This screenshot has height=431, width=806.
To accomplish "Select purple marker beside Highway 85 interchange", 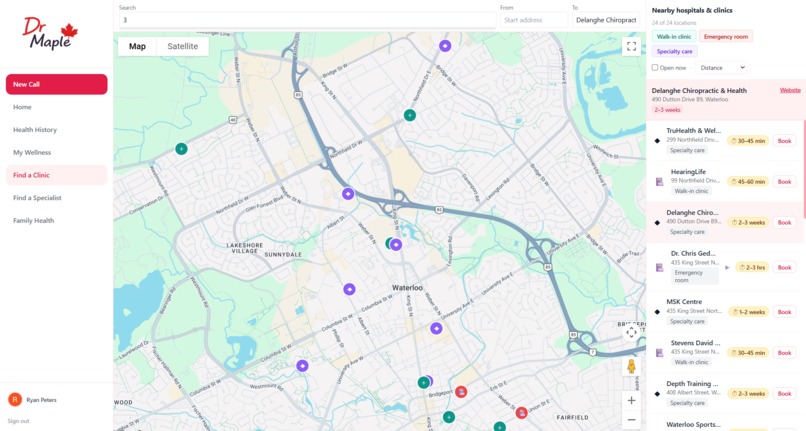I will [348, 194].
